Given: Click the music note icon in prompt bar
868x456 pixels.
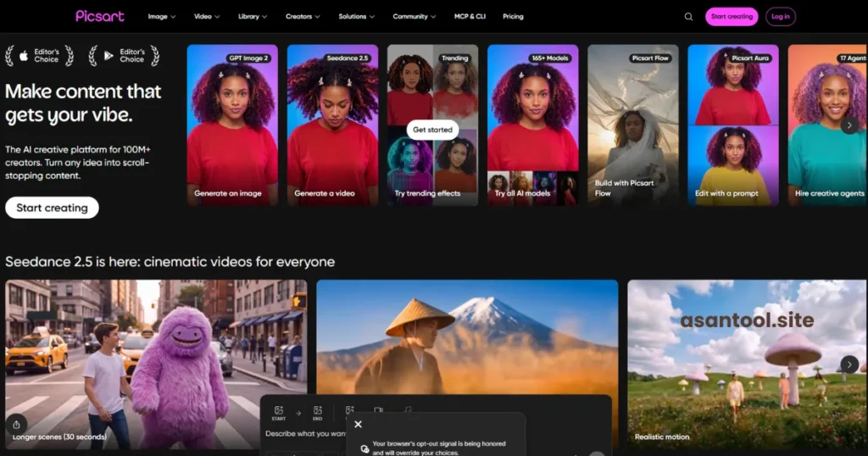Looking at the screenshot, I should (408, 410).
